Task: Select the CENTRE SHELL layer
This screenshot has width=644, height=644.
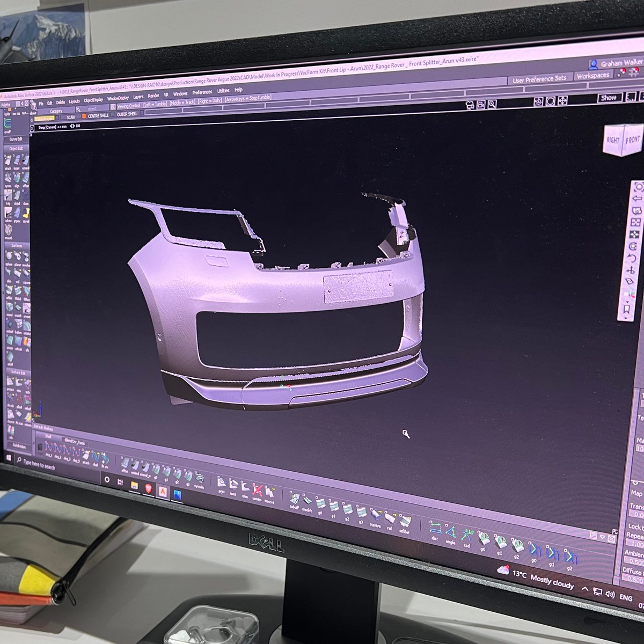Action: [98, 115]
